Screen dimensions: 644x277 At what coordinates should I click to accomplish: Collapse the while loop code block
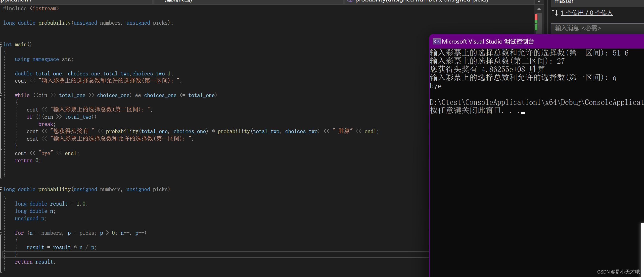point(1,95)
